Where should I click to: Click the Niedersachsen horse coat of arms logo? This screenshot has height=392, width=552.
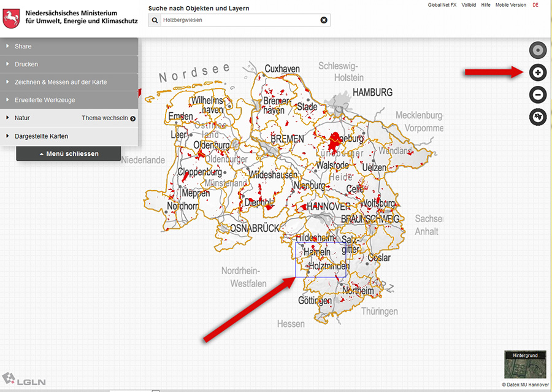coord(12,18)
